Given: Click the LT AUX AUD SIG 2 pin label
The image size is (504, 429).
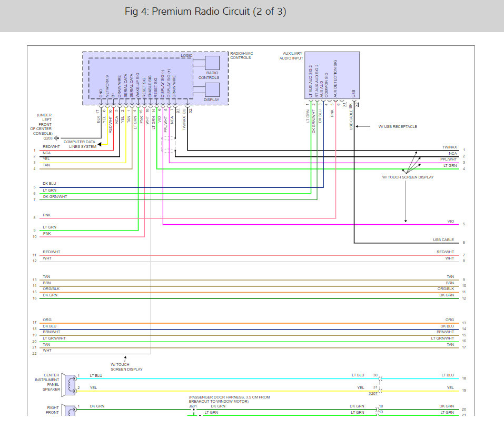Looking at the screenshot, I should tap(311, 81).
